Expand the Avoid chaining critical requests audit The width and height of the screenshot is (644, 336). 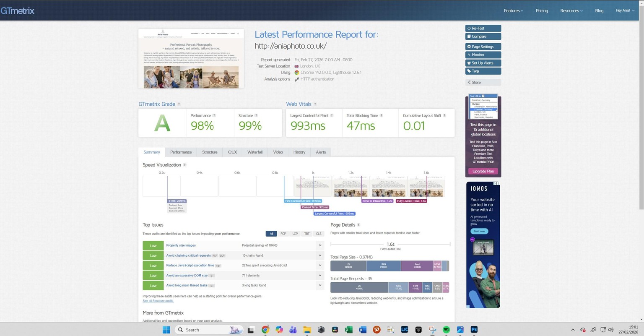coord(320,255)
